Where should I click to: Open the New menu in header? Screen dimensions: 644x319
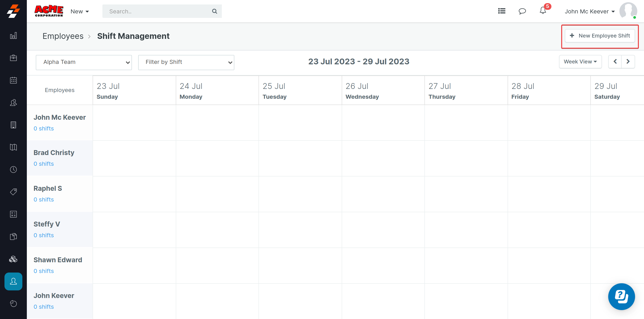click(x=80, y=11)
